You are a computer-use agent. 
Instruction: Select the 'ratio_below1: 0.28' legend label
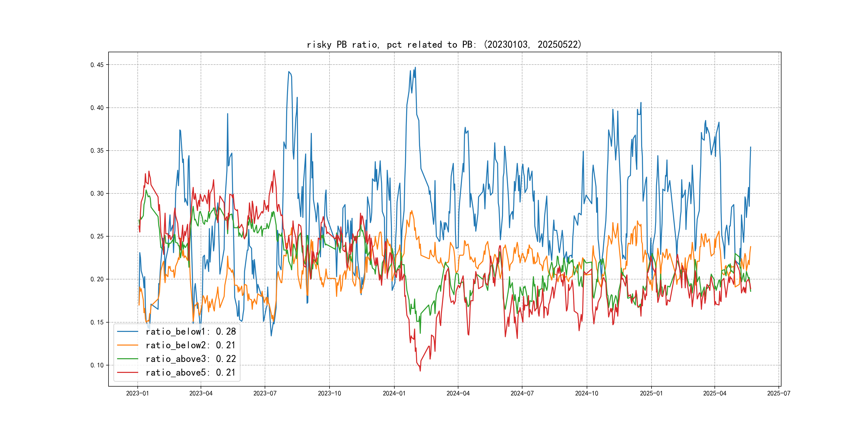[x=191, y=332]
